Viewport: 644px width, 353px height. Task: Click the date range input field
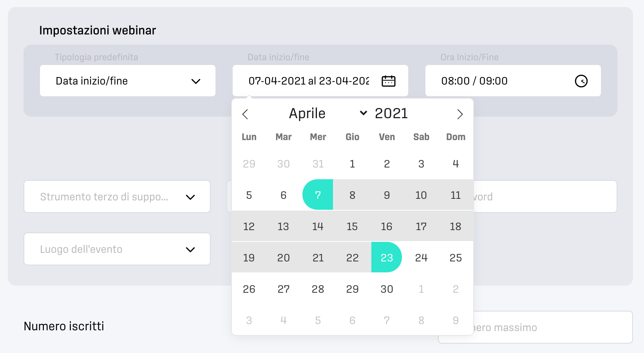320,81
